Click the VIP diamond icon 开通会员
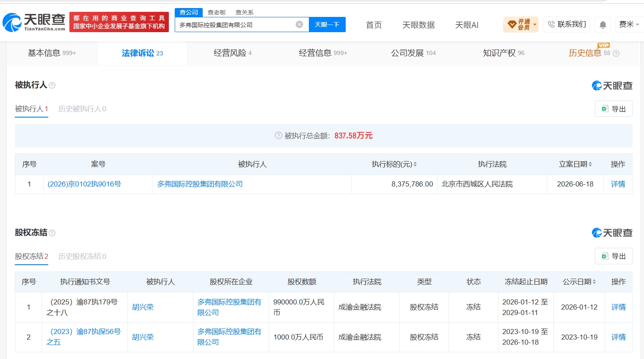This screenshot has height=359, width=644. (x=512, y=25)
